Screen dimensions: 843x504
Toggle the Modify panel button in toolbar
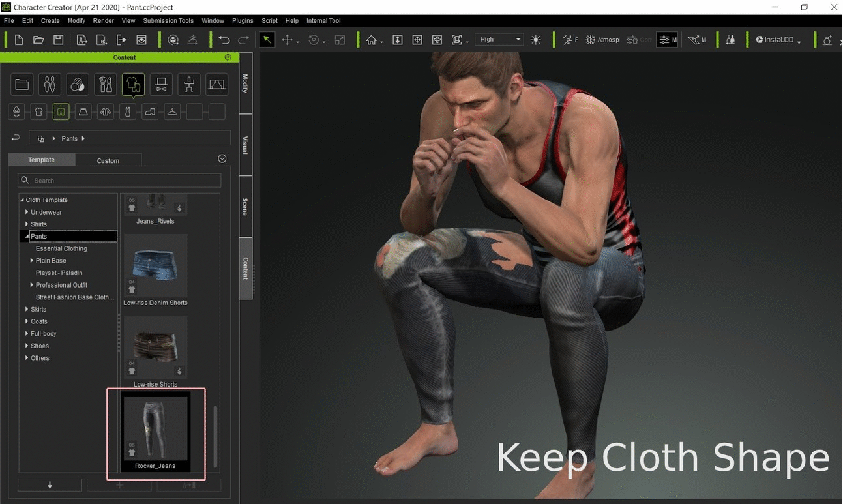[667, 40]
